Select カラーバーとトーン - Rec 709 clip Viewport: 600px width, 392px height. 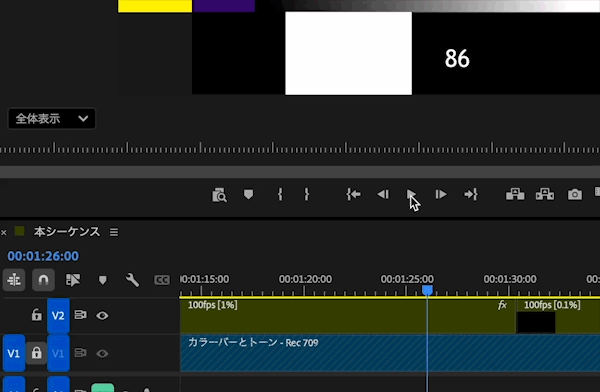coord(390,353)
